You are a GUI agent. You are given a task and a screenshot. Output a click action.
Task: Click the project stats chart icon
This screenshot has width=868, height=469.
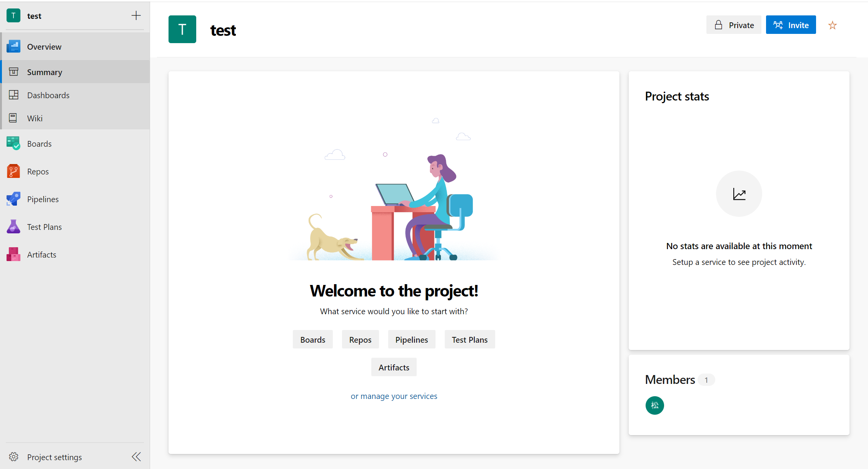coord(739,194)
